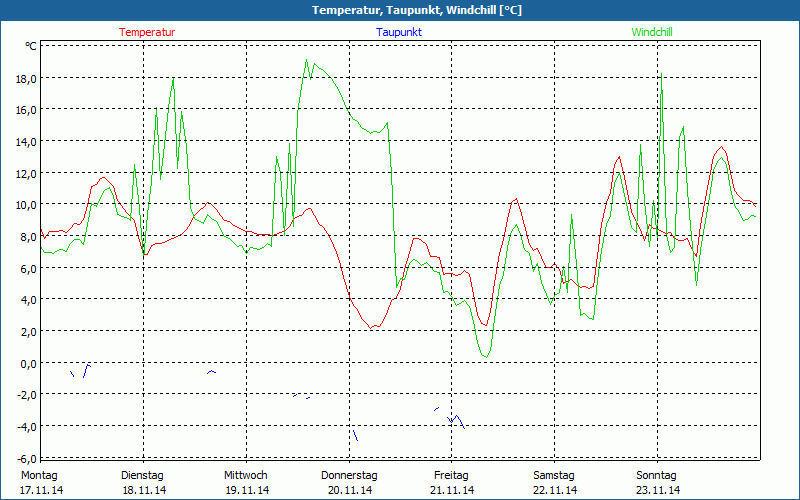Click the chart title bar text
The image size is (800, 500).
click(x=402, y=10)
